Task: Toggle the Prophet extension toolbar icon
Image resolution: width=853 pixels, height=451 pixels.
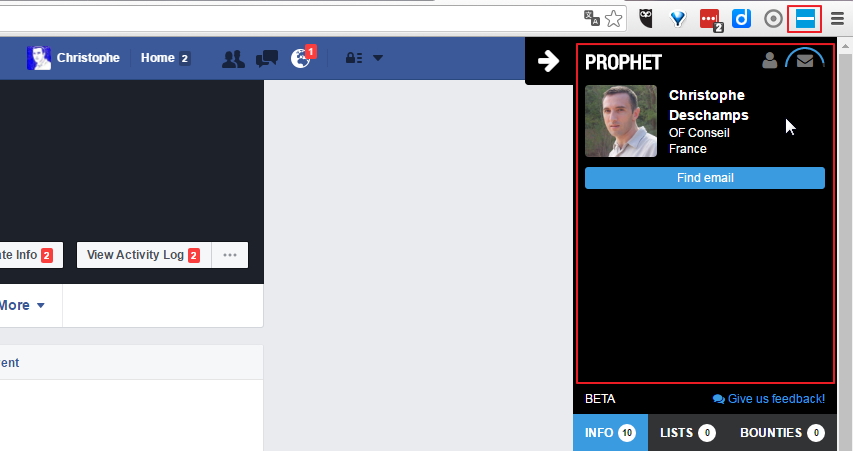Action: [x=805, y=18]
